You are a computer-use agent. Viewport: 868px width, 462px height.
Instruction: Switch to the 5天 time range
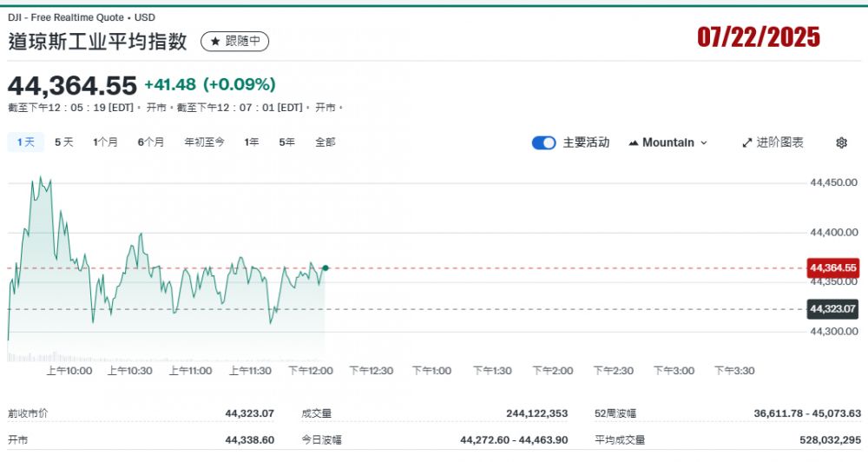64,142
